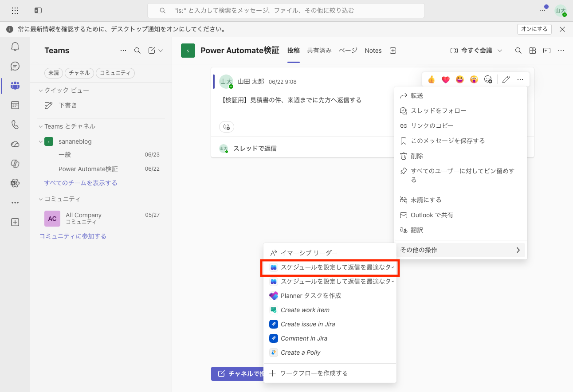
Task: Toggle the コミュニティ filter chip
Action: [x=115, y=73]
